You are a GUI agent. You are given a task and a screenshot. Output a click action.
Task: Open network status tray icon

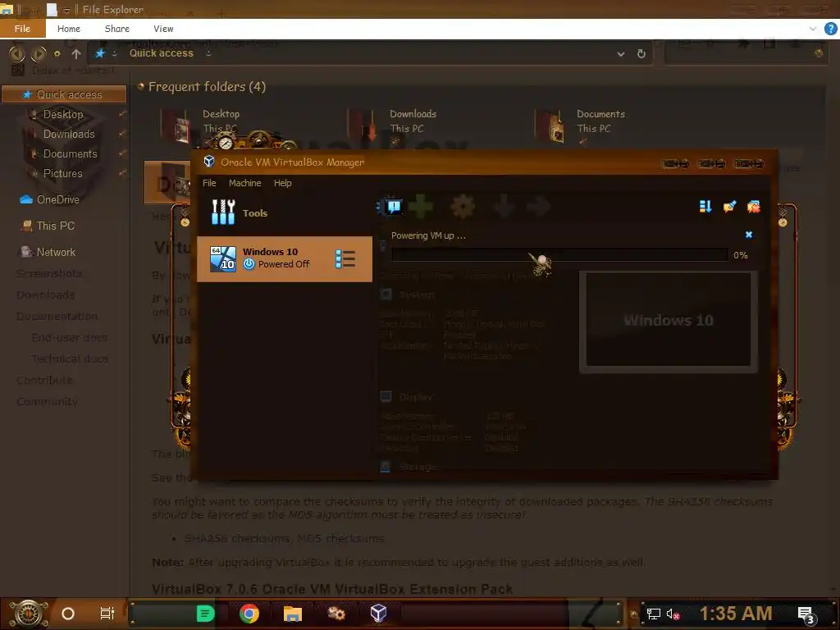tap(653, 614)
